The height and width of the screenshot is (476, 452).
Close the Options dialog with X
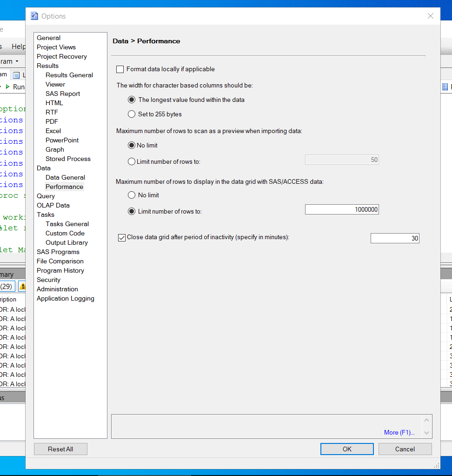(431, 16)
